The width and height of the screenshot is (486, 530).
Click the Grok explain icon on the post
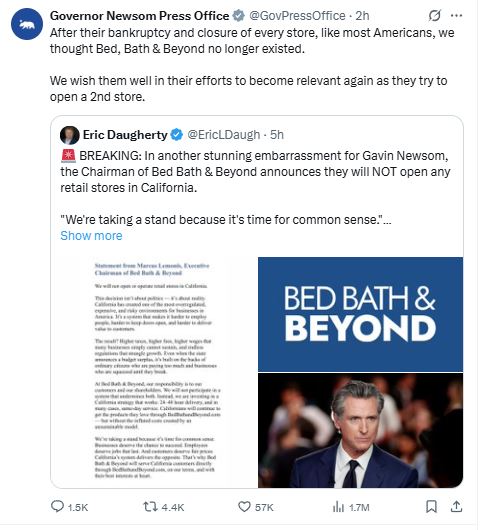tap(434, 16)
